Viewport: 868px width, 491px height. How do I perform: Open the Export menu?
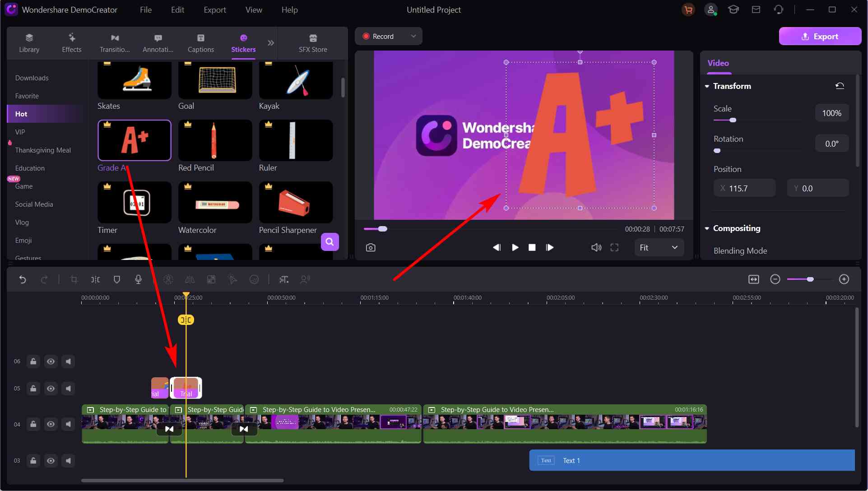214,10
